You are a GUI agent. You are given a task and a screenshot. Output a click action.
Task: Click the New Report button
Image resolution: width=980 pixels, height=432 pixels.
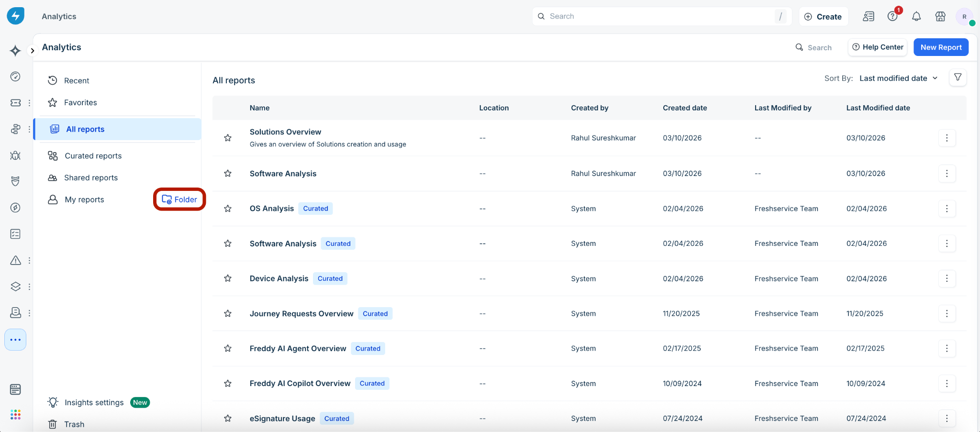pos(941,47)
